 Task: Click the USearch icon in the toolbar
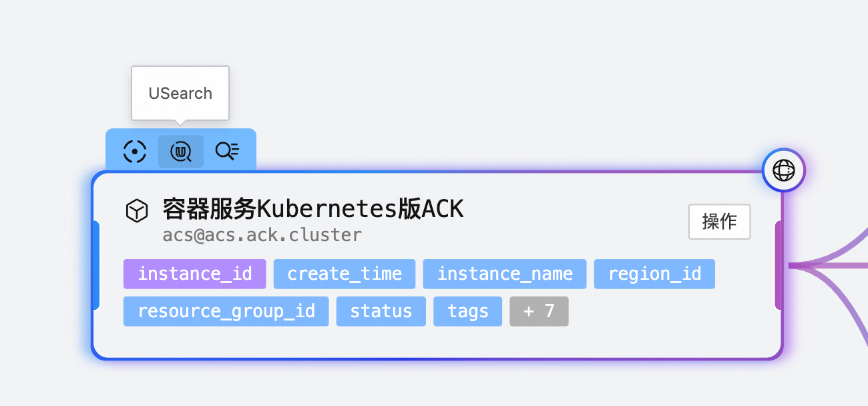point(181,152)
